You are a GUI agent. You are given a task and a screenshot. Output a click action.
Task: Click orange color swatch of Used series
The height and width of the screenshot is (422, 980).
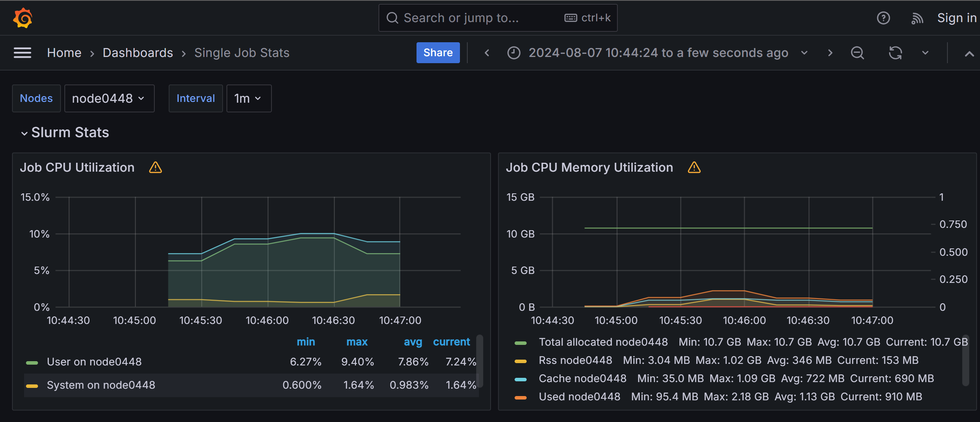pyautogui.click(x=520, y=398)
